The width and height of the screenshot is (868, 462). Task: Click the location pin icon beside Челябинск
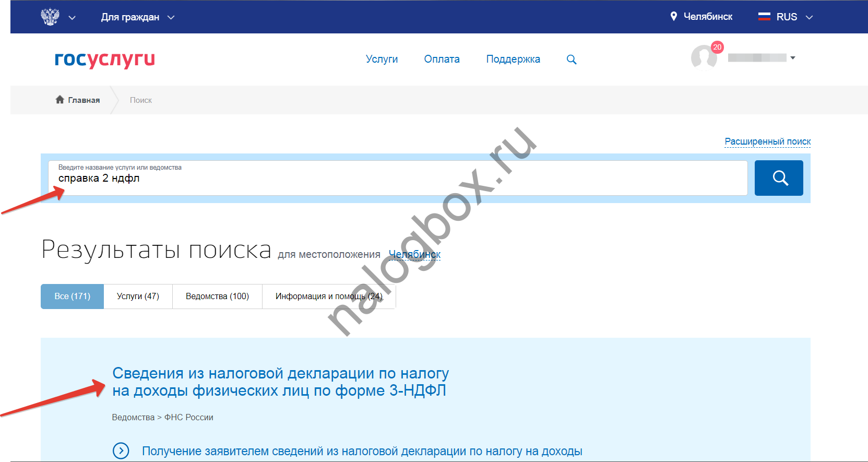pyautogui.click(x=673, y=17)
